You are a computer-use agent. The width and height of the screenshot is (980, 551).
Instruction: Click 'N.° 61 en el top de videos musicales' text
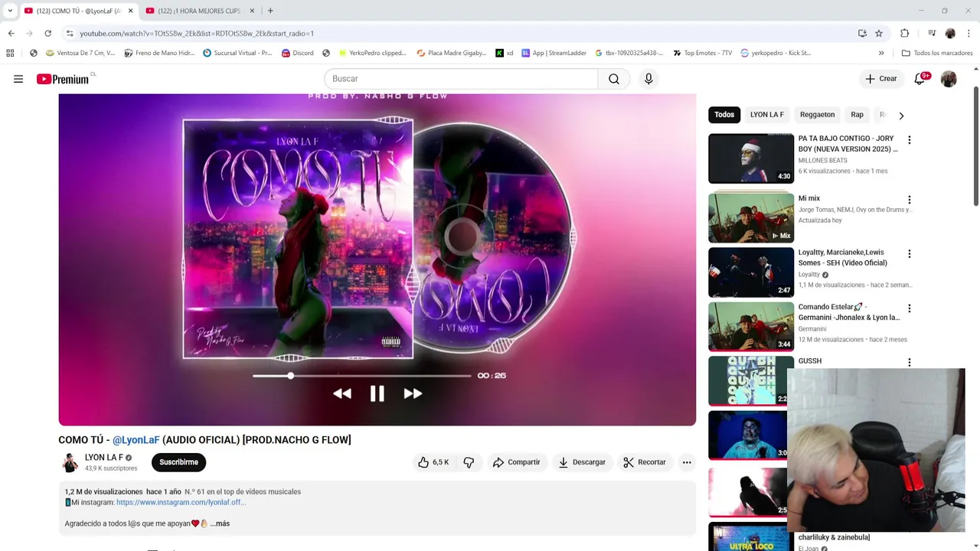[243, 491]
